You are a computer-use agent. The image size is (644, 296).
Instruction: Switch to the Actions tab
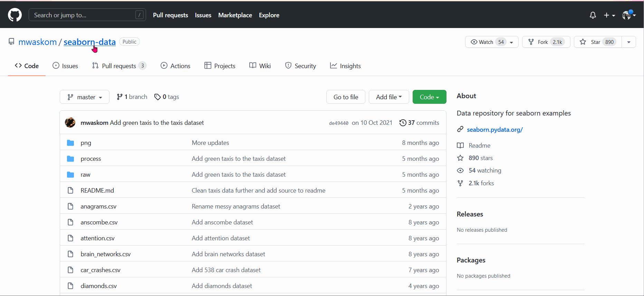pyautogui.click(x=175, y=66)
